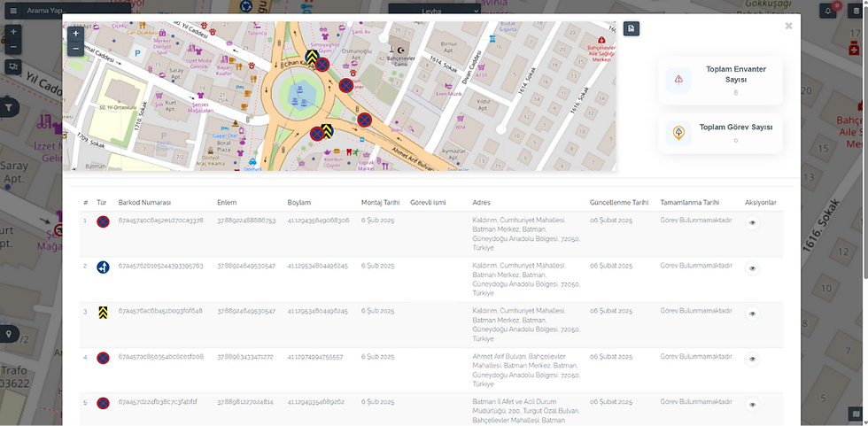This screenshot has width=868, height=426.
Task: Click the Barkod Numarası column header
Action: pyautogui.click(x=144, y=203)
